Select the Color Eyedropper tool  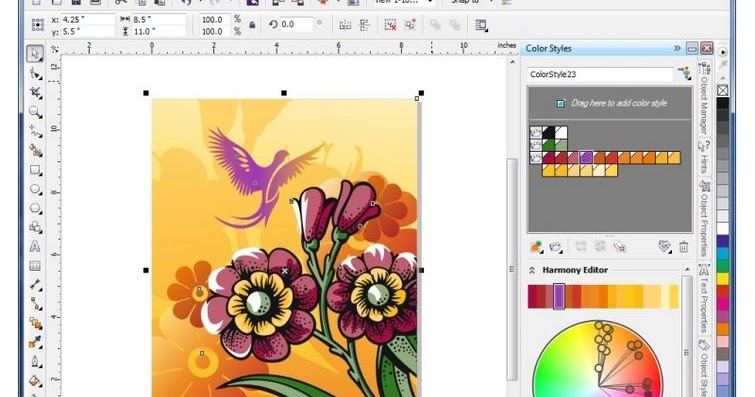coord(35,342)
